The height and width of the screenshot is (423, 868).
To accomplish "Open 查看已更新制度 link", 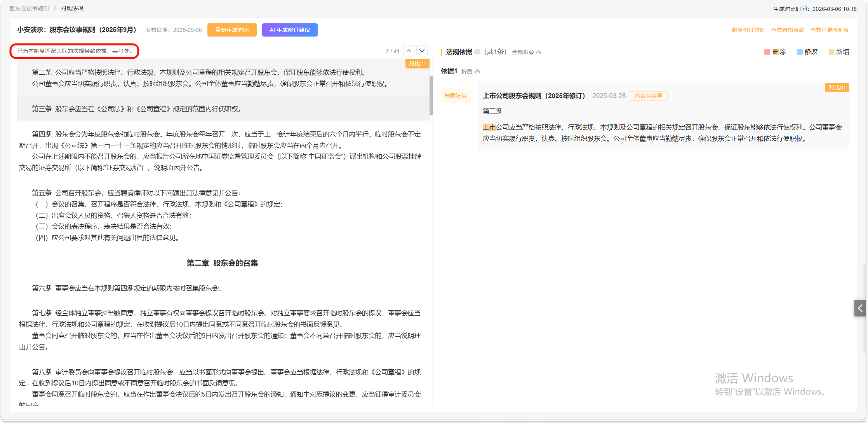I will tap(829, 30).
